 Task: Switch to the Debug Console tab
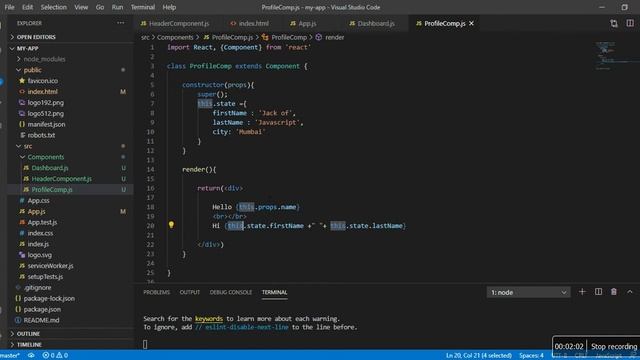231,292
